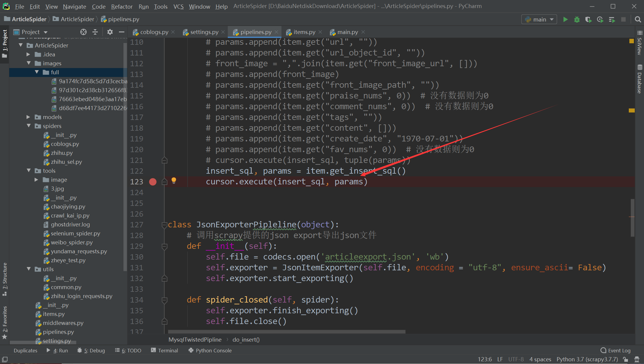Run with coverage shield icon
This screenshot has height=364, width=644.
click(588, 19)
